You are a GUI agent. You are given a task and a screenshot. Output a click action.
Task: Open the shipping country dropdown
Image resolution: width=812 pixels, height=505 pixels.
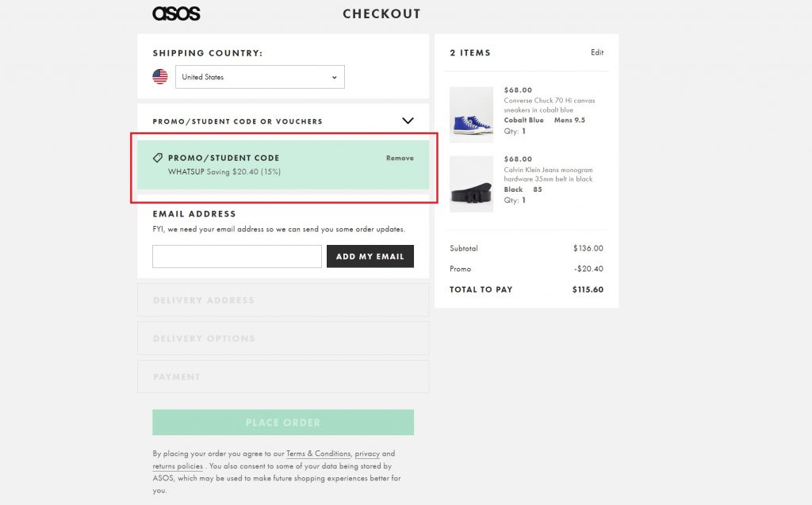coord(259,77)
